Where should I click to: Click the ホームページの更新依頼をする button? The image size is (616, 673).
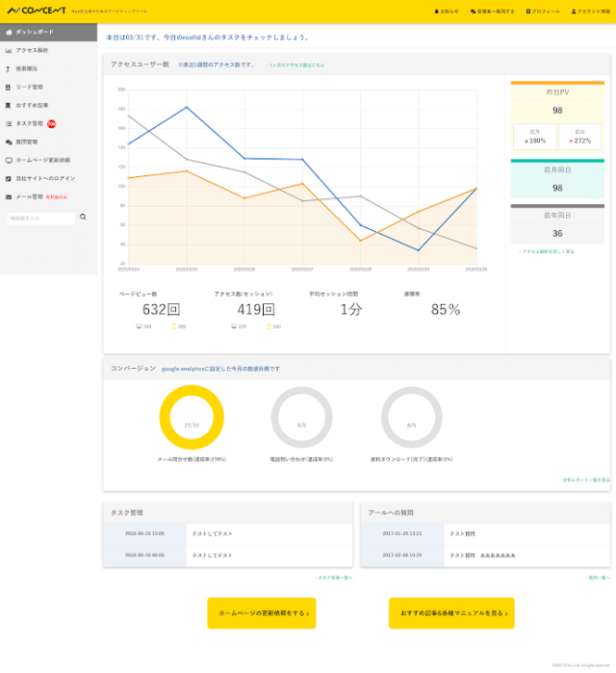[262, 613]
